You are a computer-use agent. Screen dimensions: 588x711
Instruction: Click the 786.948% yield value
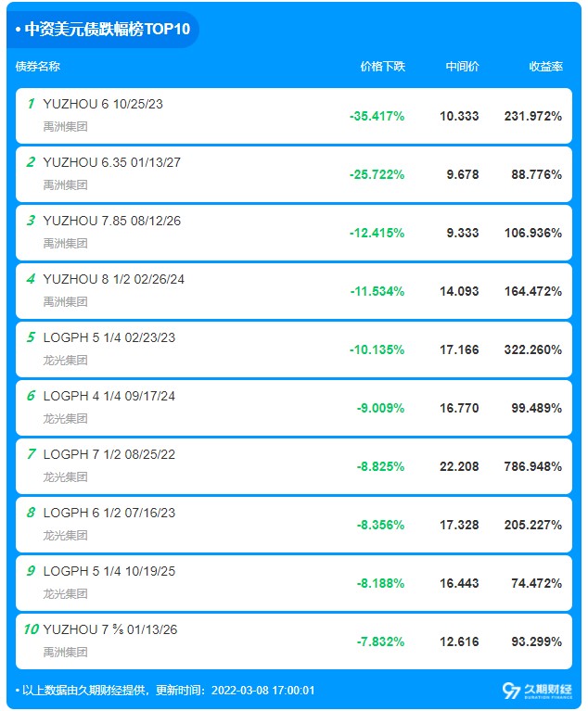click(x=533, y=466)
